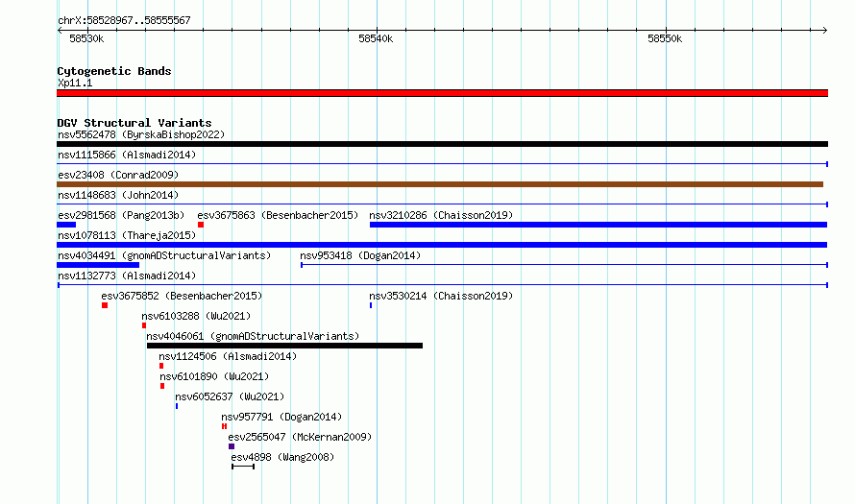The image size is (855, 504).
Task: Click the esv23408 (Conrad2009) label
Action: (118, 175)
